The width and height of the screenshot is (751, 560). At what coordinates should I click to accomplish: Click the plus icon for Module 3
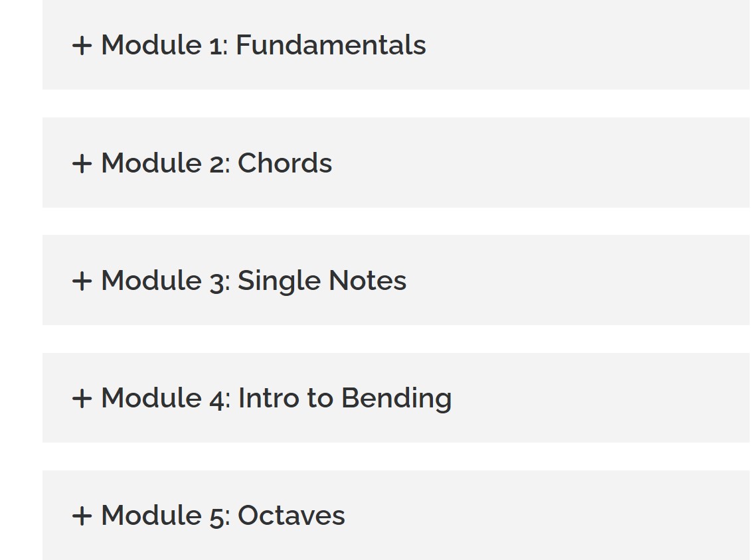tap(82, 281)
